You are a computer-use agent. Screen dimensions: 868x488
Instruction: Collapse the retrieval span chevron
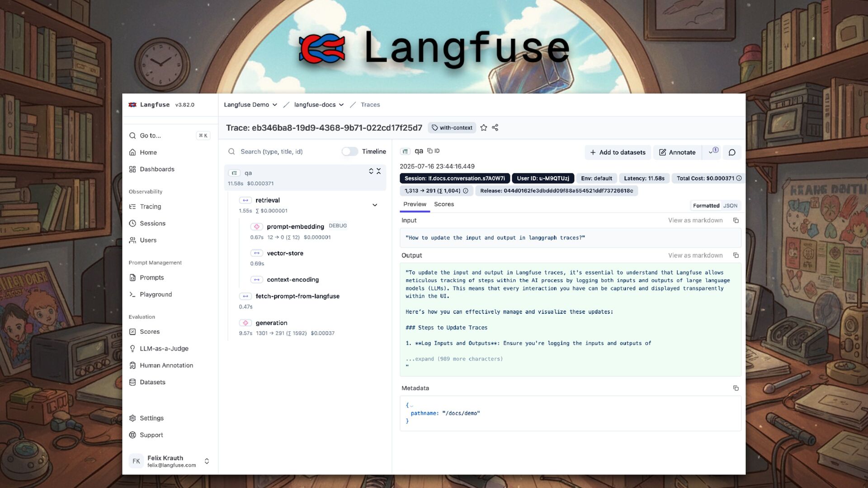[x=374, y=205]
